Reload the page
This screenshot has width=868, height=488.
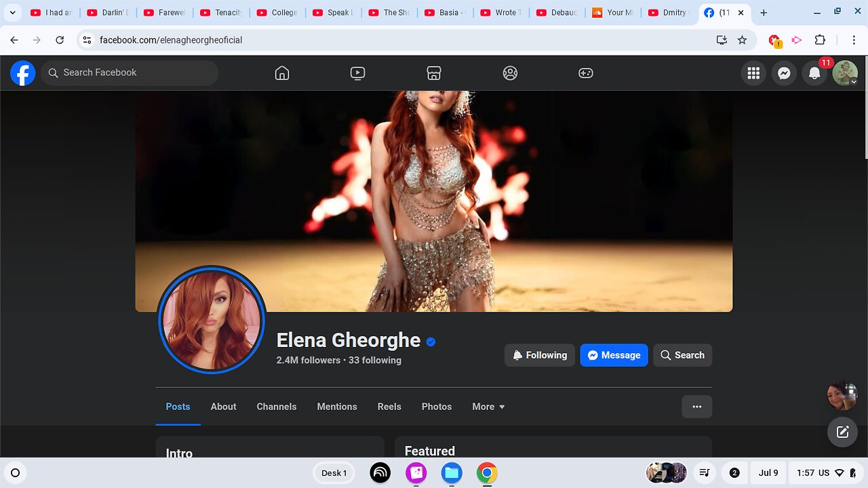click(x=60, y=40)
